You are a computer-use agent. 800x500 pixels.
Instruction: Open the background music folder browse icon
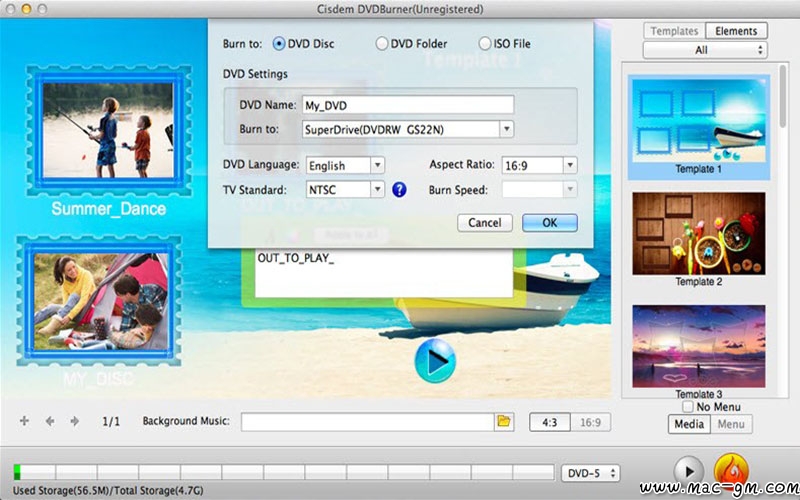click(x=504, y=421)
